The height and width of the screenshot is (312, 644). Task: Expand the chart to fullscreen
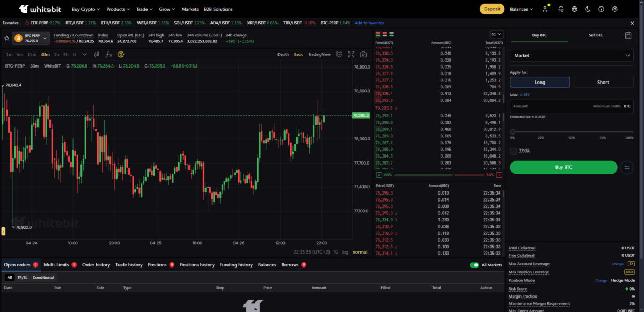click(352, 54)
